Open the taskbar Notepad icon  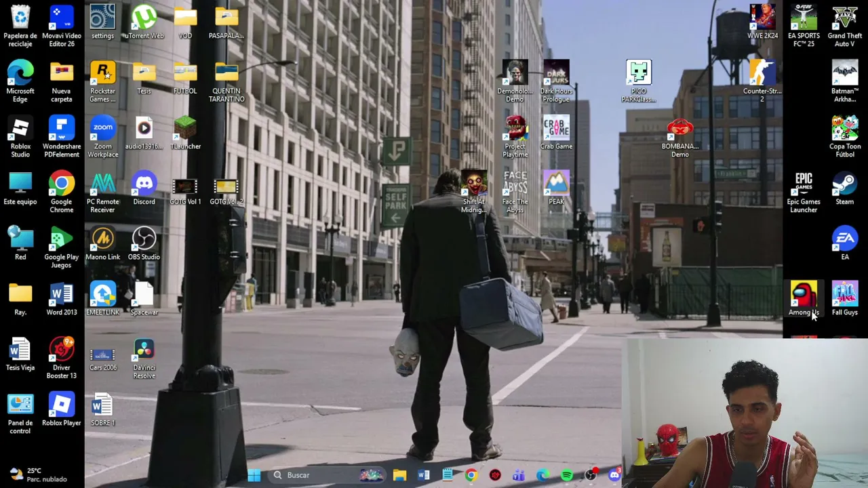(x=447, y=475)
